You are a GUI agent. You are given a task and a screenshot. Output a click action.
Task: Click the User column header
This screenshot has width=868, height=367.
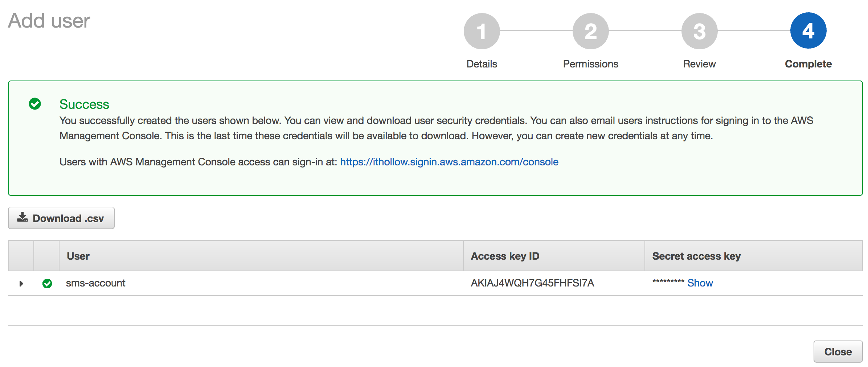coord(78,256)
